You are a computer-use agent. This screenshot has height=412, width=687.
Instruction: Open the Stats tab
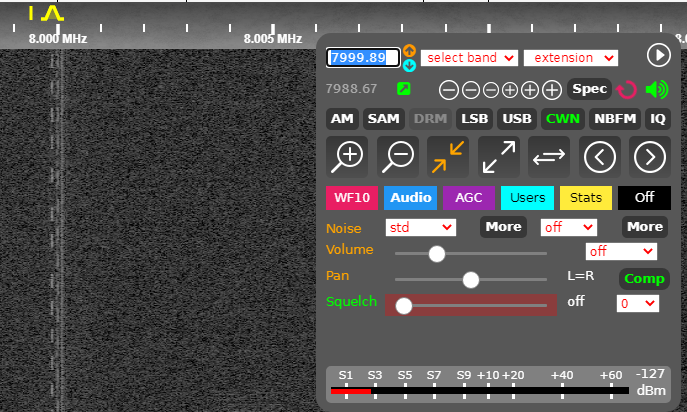tap(586, 198)
